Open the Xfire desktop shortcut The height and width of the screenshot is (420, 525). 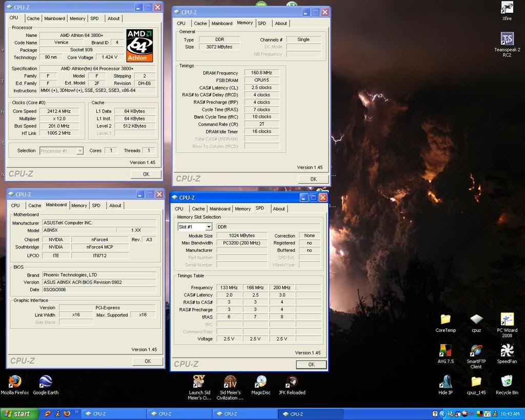click(507, 12)
